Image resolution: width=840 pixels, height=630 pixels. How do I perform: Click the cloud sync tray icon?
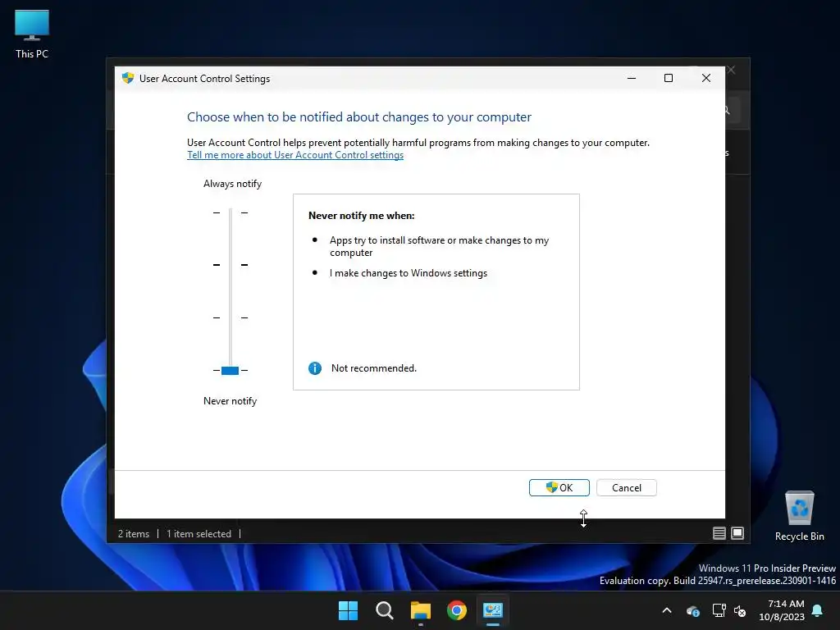click(692, 610)
